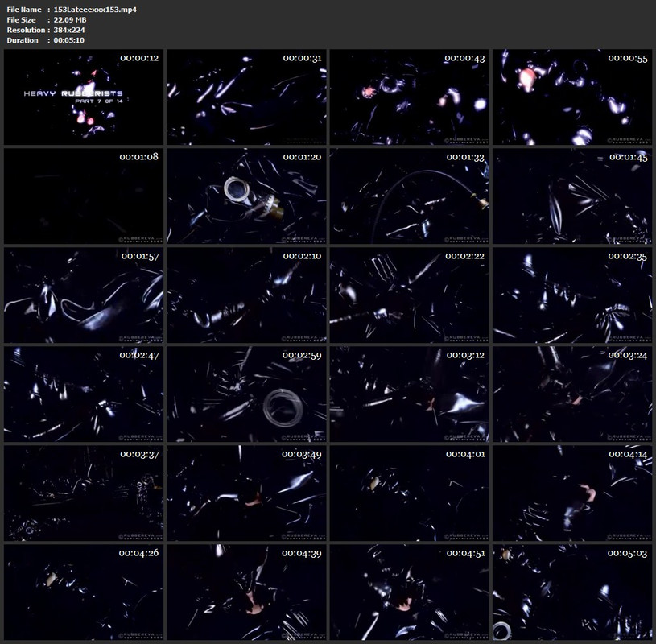Select thumbnail frame at 00:03:37

pyautogui.click(x=84, y=493)
